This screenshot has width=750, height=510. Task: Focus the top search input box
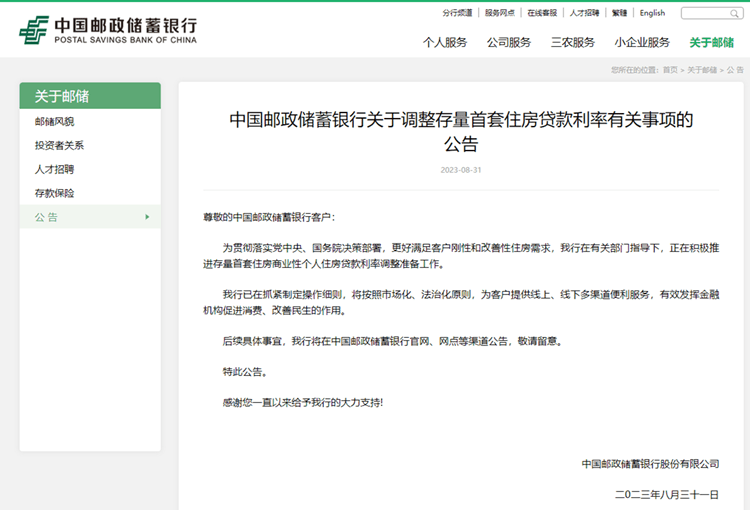coord(706,13)
